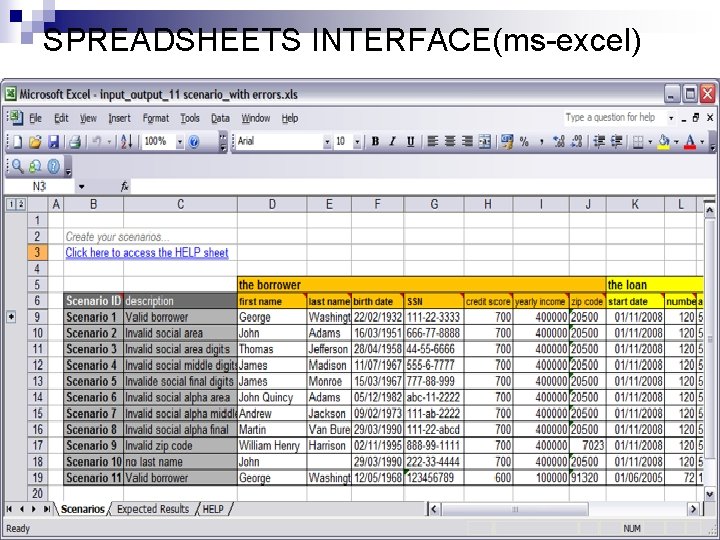720x540 pixels.
Task: Align text left
Action: [x=432, y=141]
